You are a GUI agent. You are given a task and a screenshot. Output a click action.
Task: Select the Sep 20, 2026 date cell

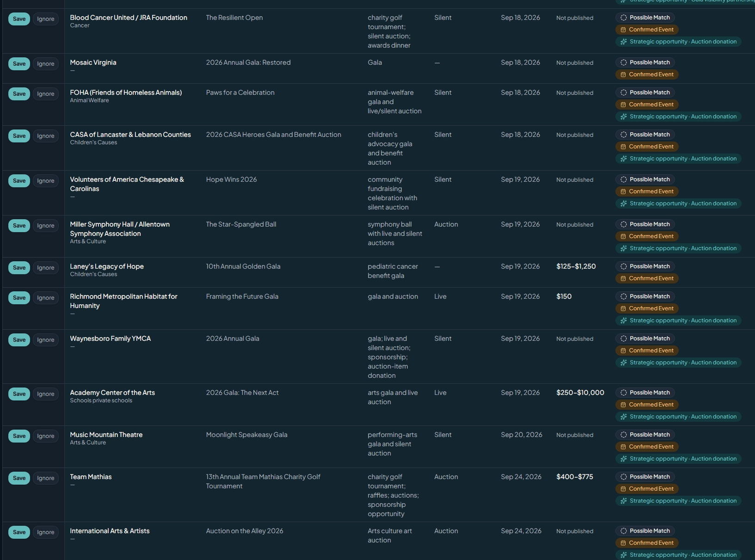(x=522, y=435)
